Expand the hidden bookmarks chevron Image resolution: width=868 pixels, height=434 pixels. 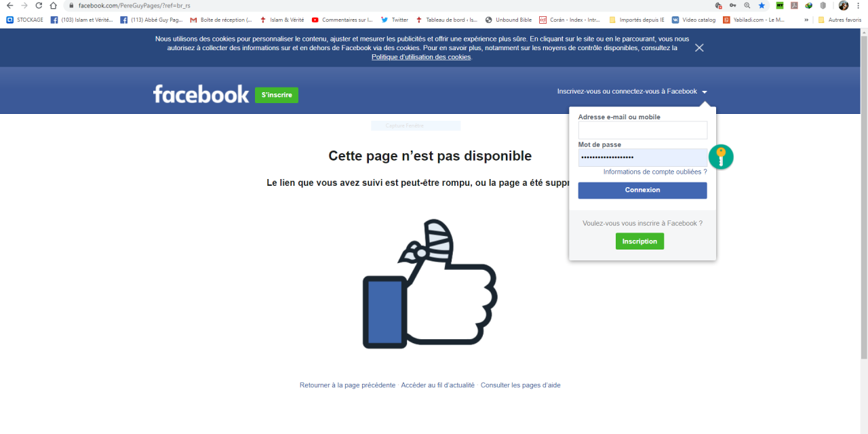(x=806, y=20)
